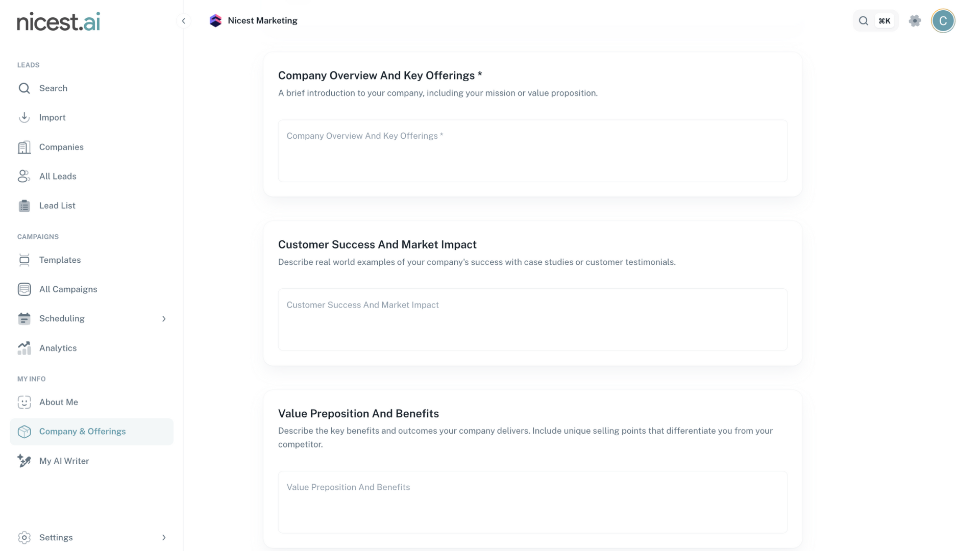Expand the Settings submenu arrow
Viewport: 980px width, 551px height.
tap(164, 538)
